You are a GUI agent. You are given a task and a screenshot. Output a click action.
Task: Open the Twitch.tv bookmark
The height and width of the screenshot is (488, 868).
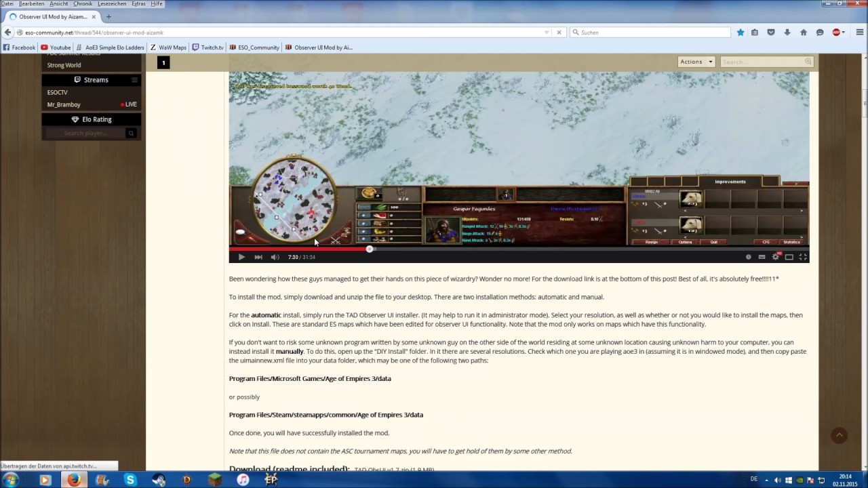click(x=208, y=47)
